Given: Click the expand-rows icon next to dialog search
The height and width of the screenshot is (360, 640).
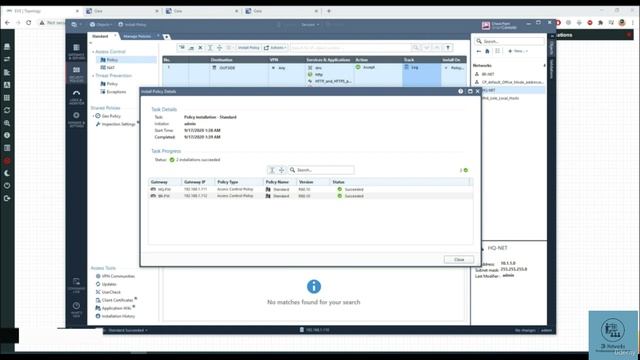Looking at the screenshot, I should click(281, 170).
